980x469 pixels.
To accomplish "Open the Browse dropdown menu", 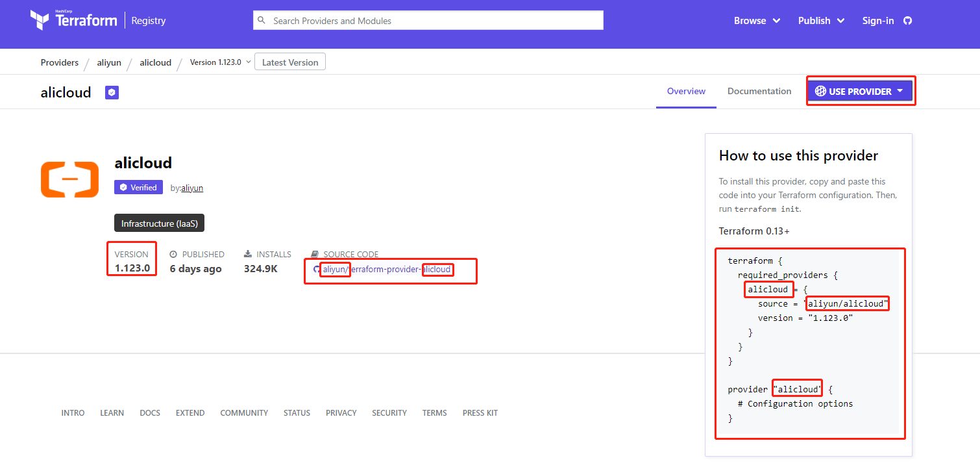I will pos(757,21).
